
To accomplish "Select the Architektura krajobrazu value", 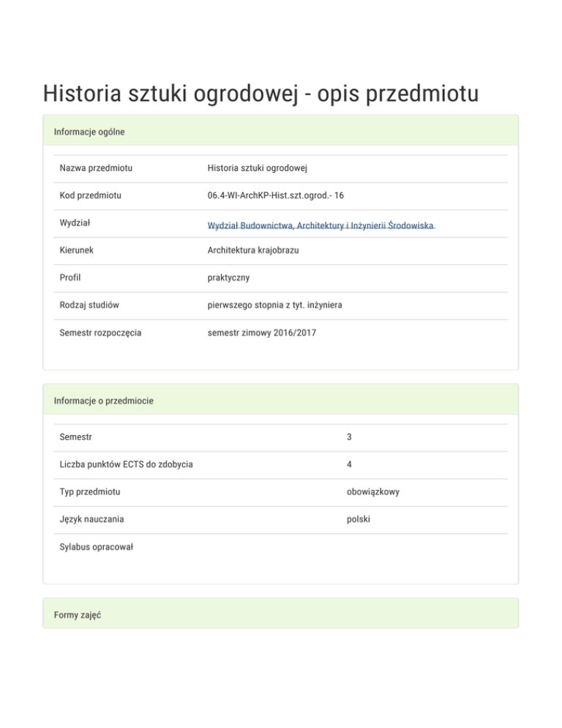I will coord(253,250).
